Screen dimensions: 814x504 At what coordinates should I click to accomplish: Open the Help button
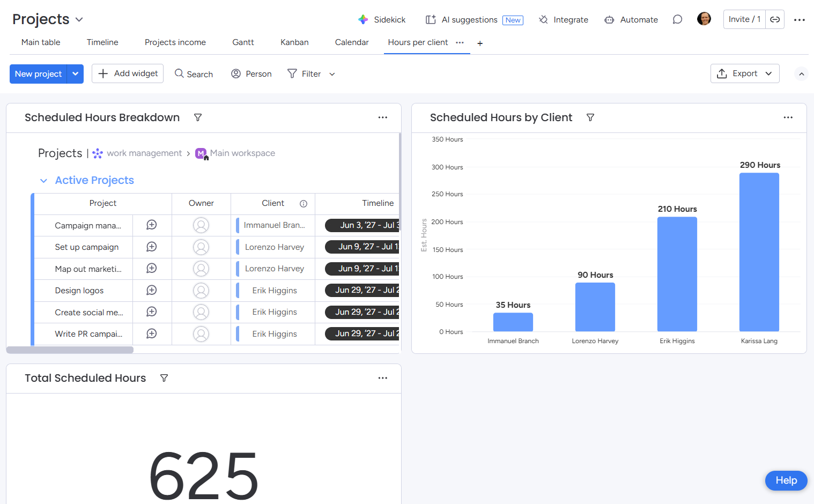(x=786, y=480)
